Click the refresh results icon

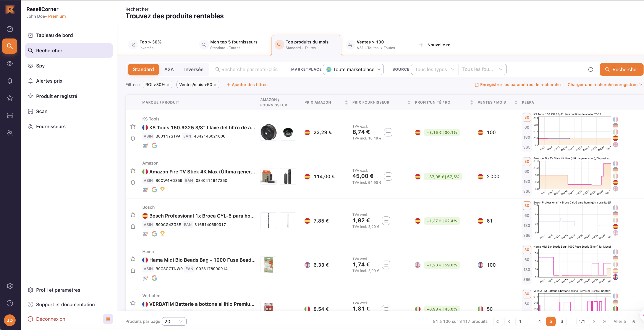pos(591,69)
